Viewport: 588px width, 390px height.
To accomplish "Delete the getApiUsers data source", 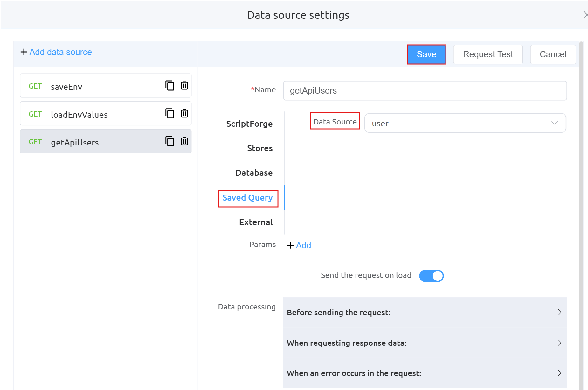I will [184, 141].
